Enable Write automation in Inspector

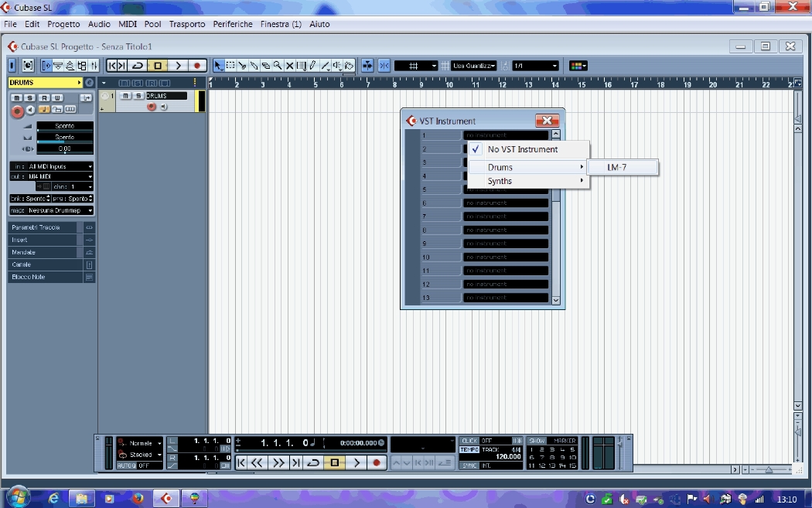(x=57, y=98)
